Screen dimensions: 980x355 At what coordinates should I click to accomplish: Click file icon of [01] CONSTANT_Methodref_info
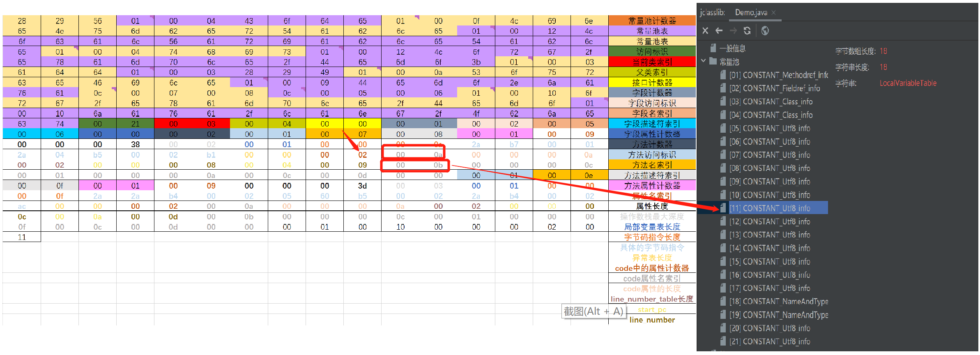click(x=723, y=75)
